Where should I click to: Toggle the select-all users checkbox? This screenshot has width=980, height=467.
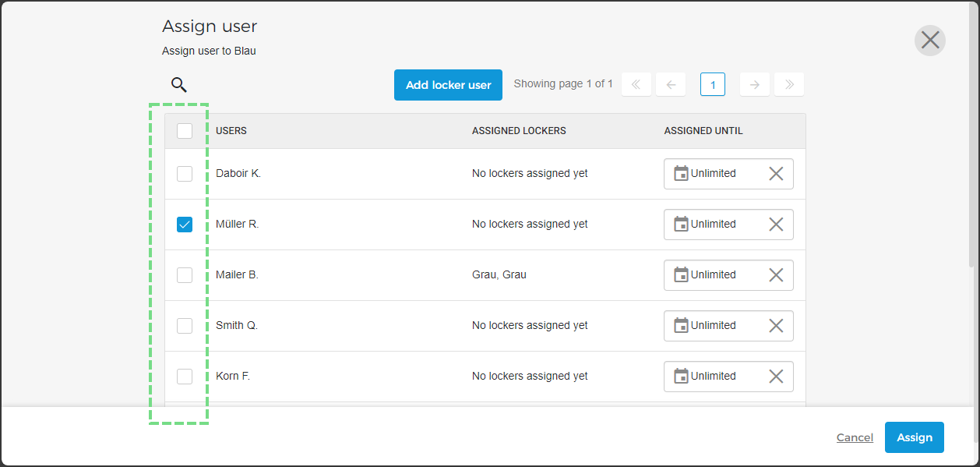tap(185, 131)
